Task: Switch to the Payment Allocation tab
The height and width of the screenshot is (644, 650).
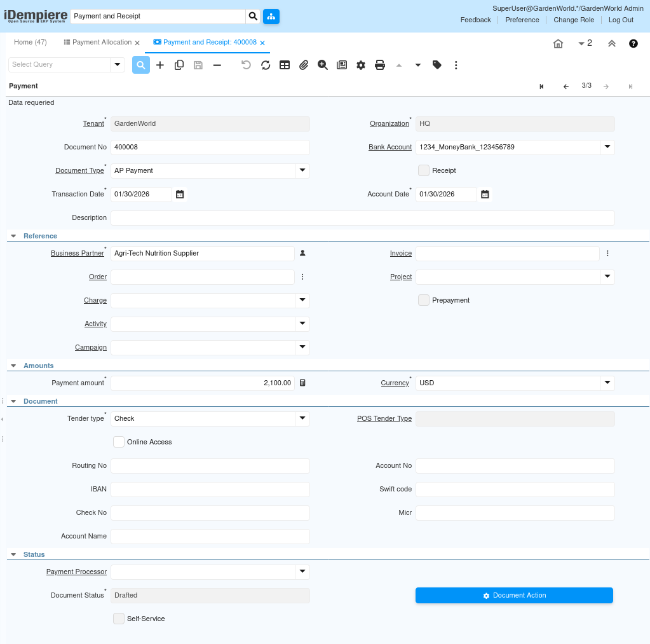Action: pos(100,42)
